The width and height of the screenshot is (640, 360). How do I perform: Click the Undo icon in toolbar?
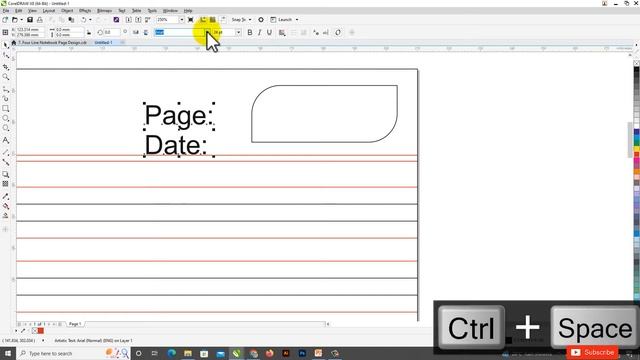tap(84, 20)
